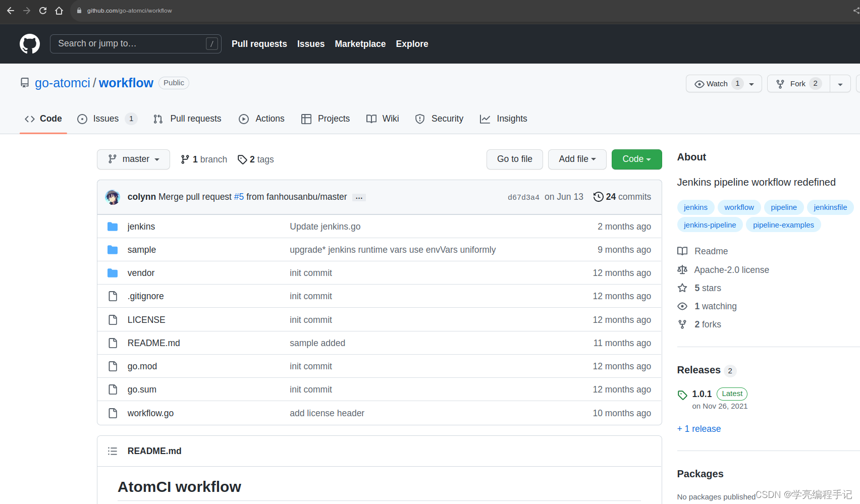Click the Search or jump to field
This screenshot has width=860, height=504.
pos(136,44)
